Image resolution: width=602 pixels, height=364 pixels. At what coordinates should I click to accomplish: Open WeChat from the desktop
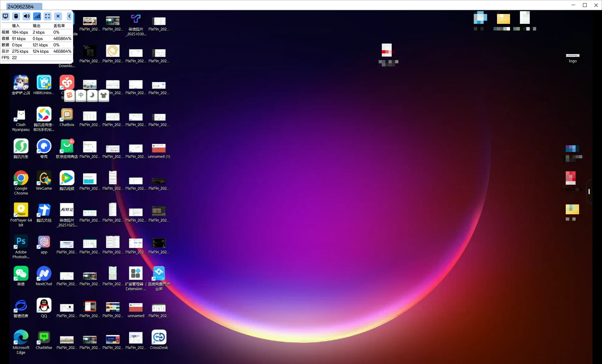[x=21, y=274]
